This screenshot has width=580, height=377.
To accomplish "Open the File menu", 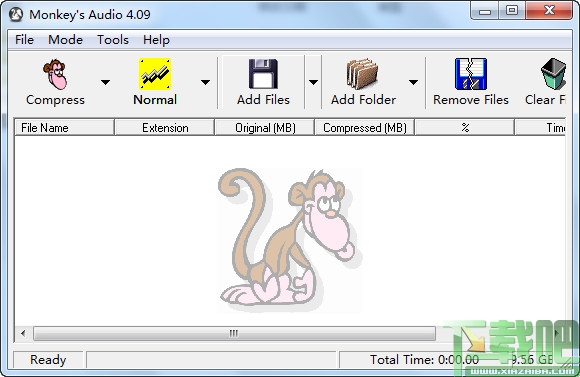I will point(24,40).
